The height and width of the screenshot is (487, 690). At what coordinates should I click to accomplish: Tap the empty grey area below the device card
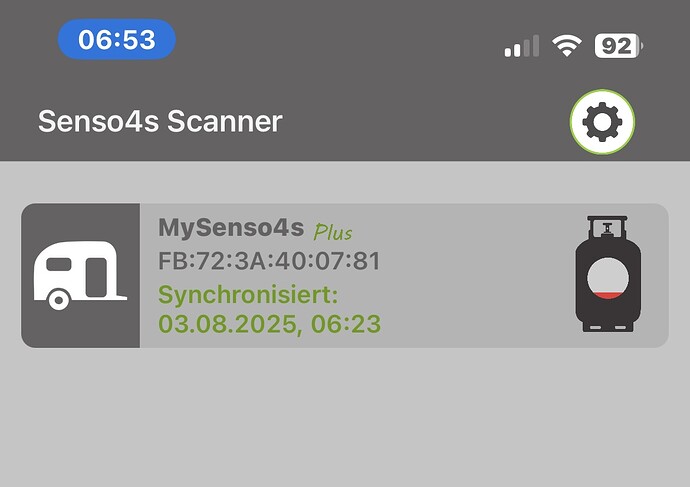point(345,420)
